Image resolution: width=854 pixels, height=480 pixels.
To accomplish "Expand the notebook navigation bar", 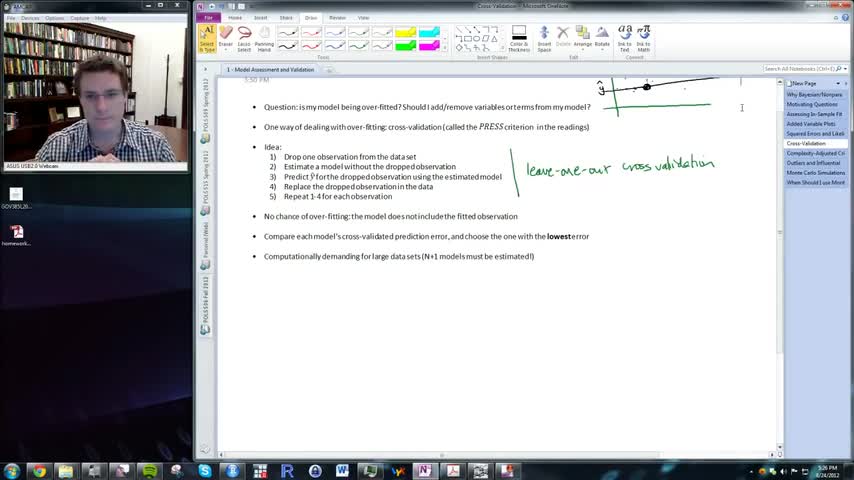I will tap(205, 69).
